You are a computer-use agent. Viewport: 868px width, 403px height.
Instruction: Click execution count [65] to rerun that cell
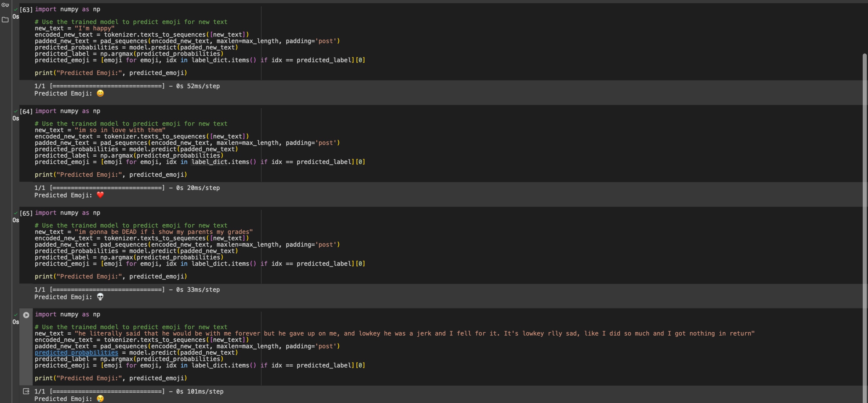pyautogui.click(x=26, y=213)
